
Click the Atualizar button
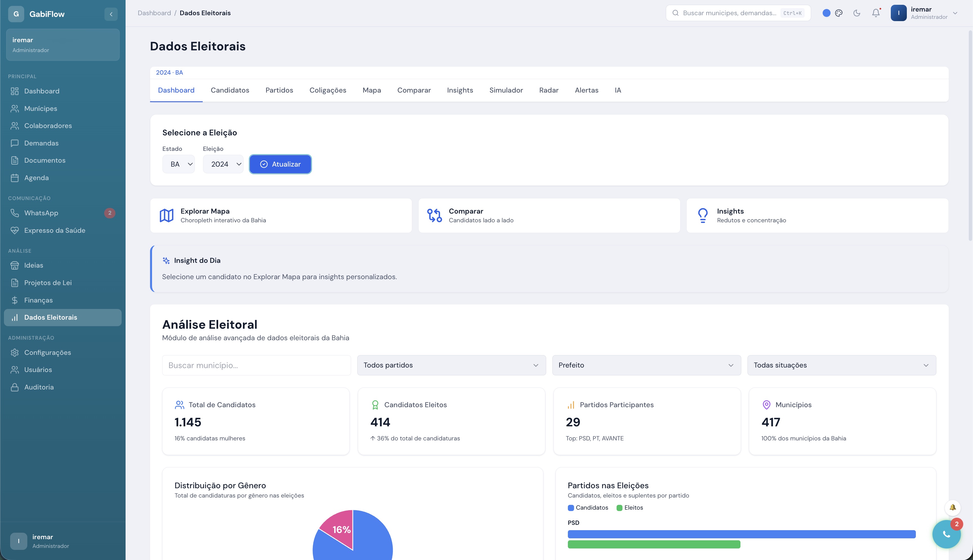tap(280, 164)
